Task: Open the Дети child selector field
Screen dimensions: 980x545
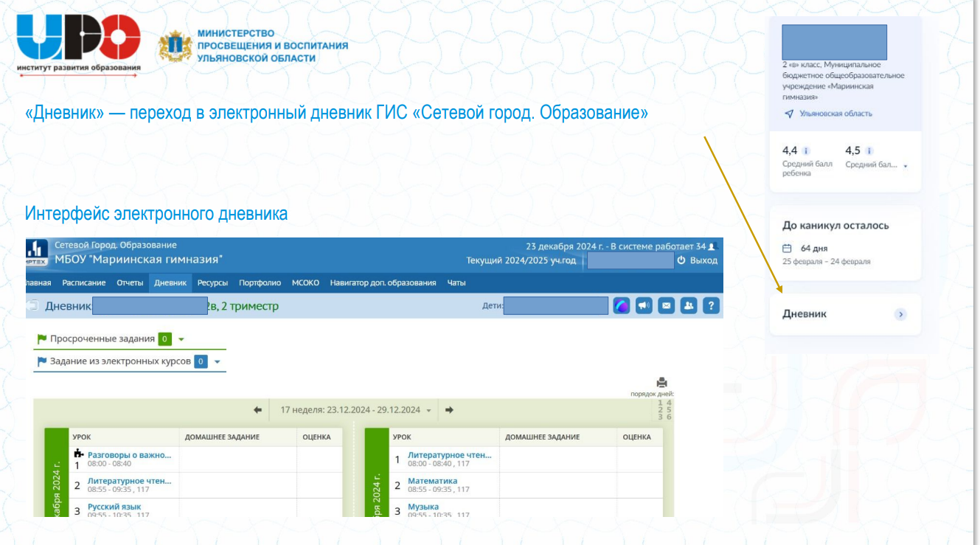Action: [556, 306]
